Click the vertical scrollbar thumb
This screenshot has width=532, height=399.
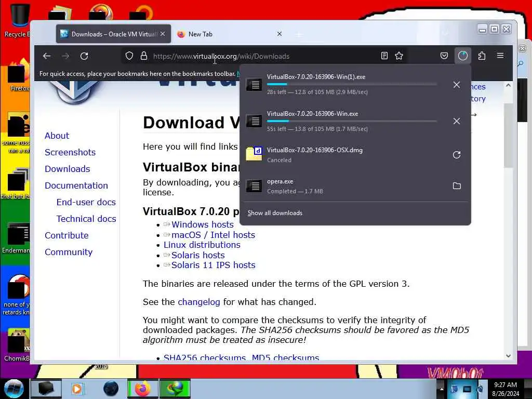click(508, 135)
